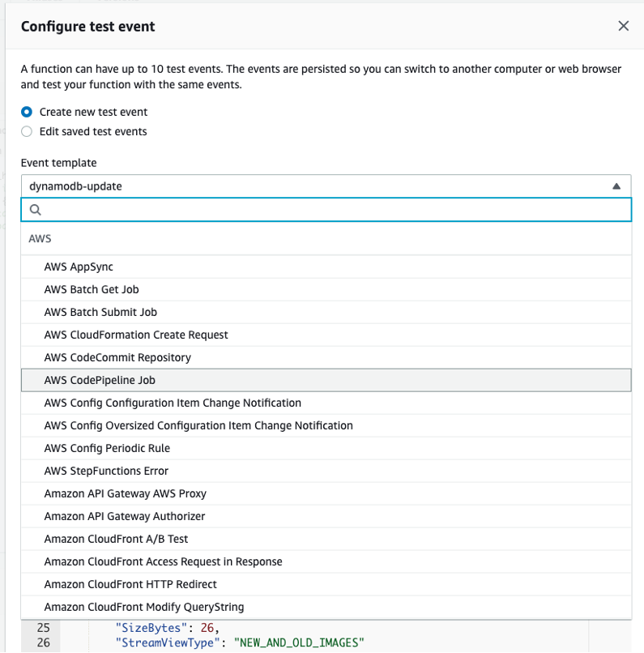Choose Amazon API Gateway Authorizer
The image size is (644, 653).
(125, 516)
